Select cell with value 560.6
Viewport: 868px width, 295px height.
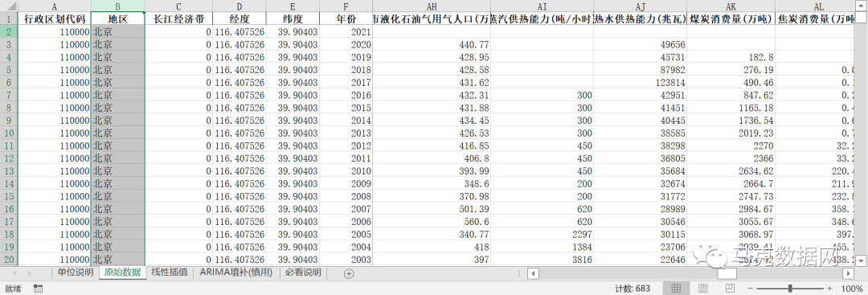coord(432,221)
